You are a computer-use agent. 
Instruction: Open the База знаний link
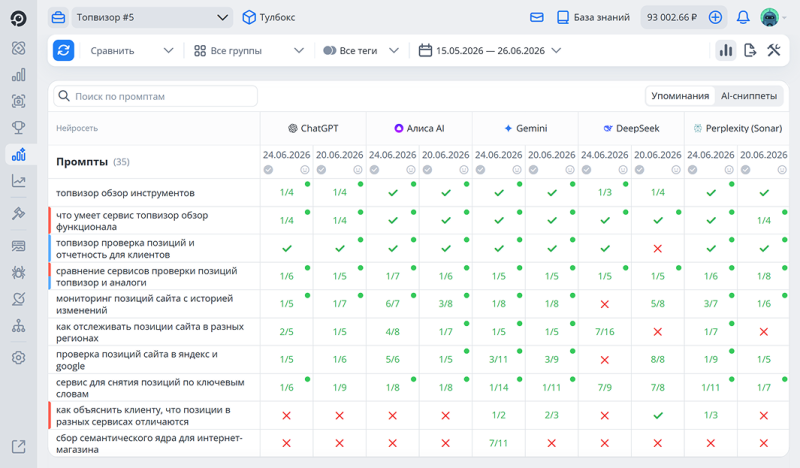click(x=593, y=17)
